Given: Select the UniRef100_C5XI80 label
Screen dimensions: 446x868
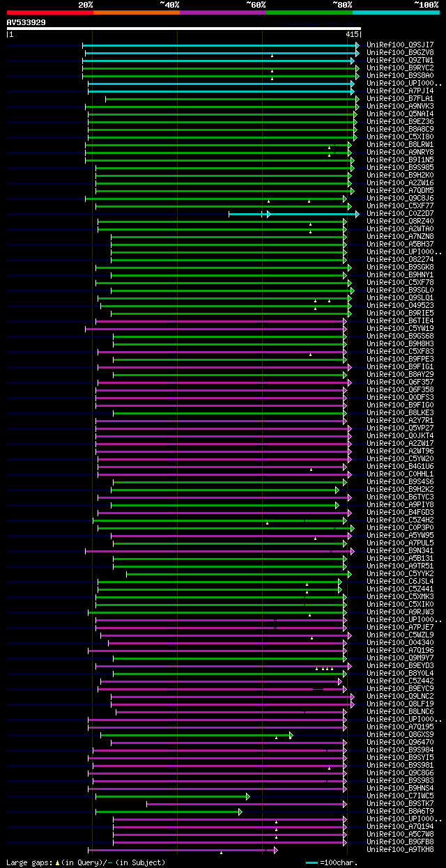Looking at the screenshot, I should (x=400, y=137).
